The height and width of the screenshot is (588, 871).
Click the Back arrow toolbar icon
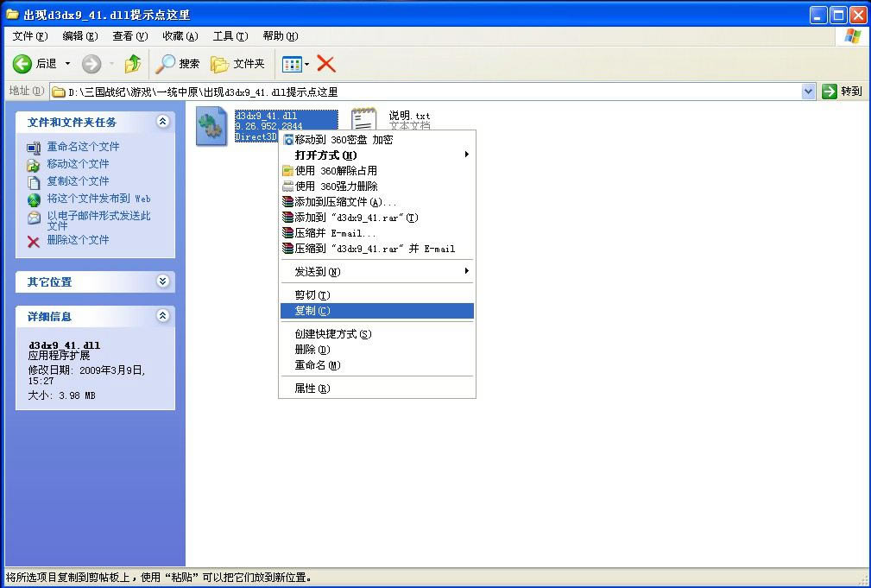coord(22,64)
